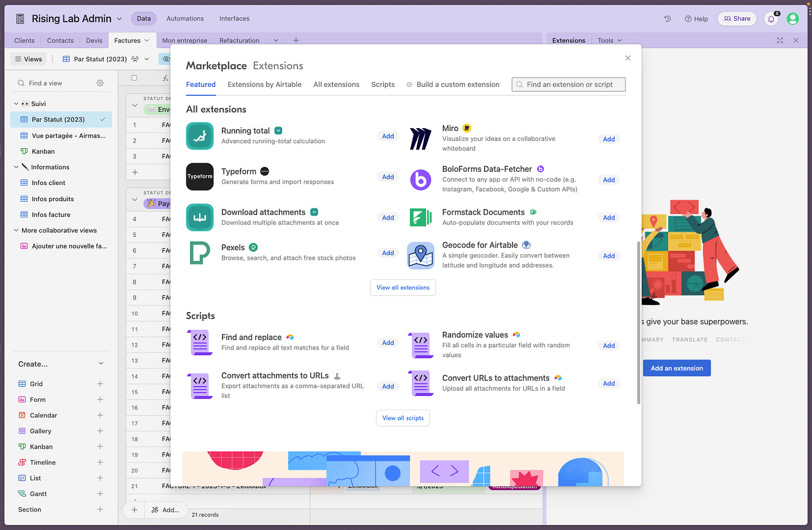Open the user account avatar

(x=792, y=18)
